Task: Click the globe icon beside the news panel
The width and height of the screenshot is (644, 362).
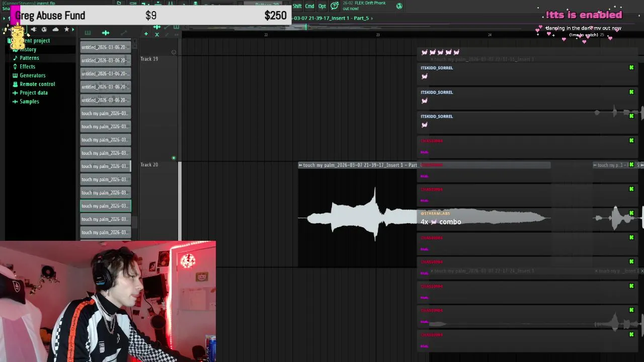Action: [399, 6]
